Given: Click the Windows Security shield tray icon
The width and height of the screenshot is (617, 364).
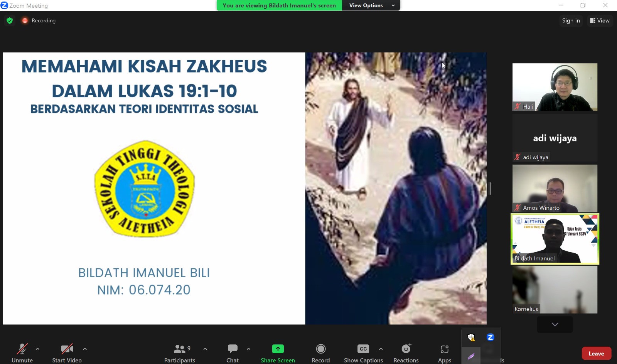Looking at the screenshot, I should coord(471,337).
